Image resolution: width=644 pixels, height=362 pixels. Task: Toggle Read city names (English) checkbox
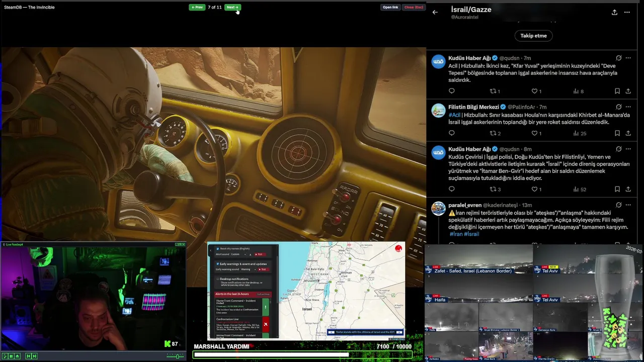(x=218, y=249)
